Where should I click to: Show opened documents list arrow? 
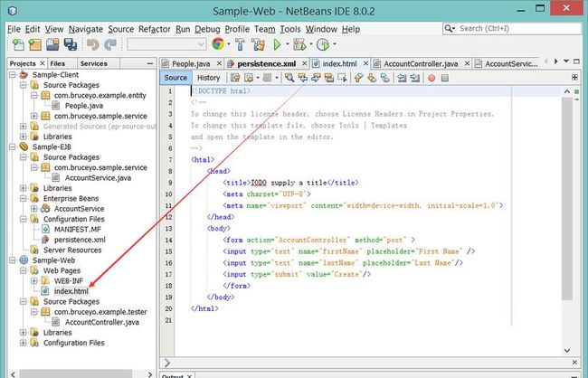[x=566, y=61]
